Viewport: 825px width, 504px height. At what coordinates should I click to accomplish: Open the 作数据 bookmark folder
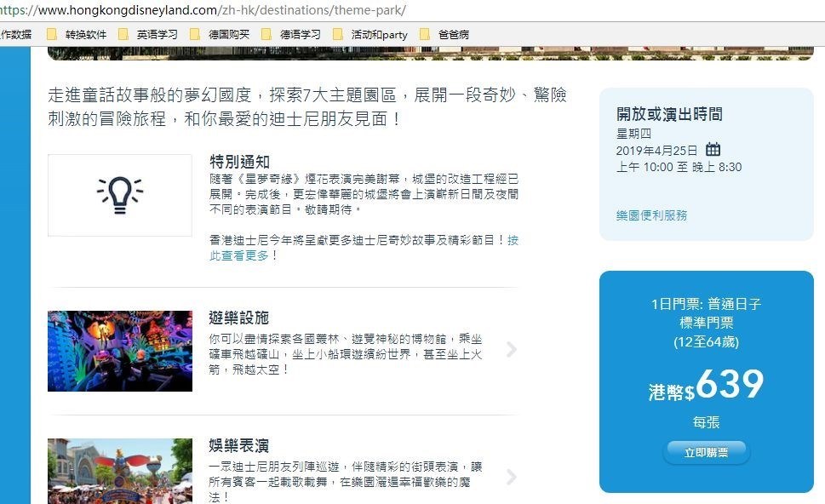[15, 35]
